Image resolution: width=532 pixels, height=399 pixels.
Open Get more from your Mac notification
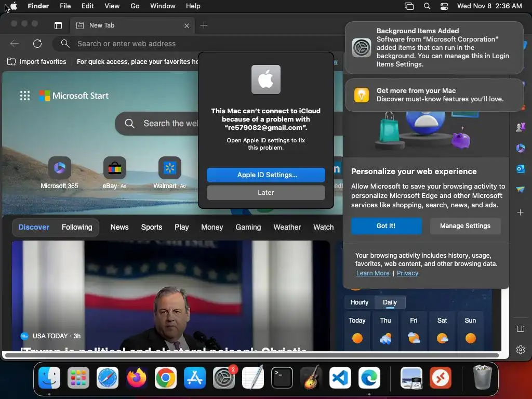pyautogui.click(x=434, y=95)
